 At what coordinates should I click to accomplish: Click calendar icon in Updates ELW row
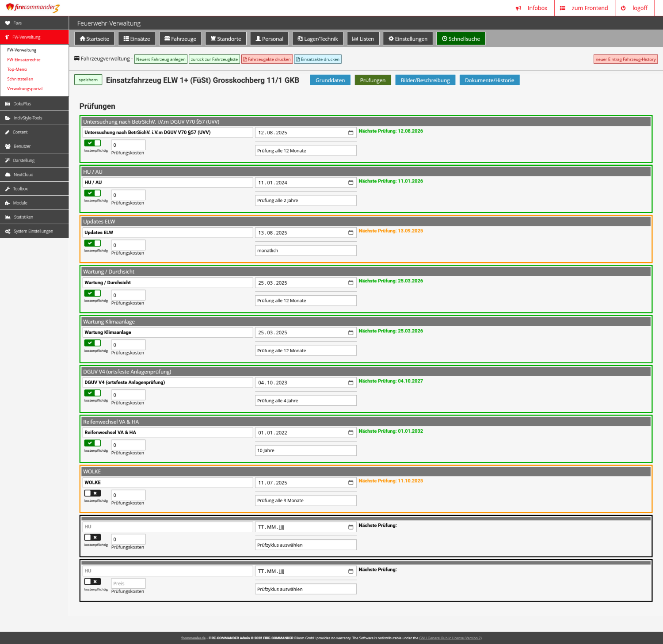[351, 232]
